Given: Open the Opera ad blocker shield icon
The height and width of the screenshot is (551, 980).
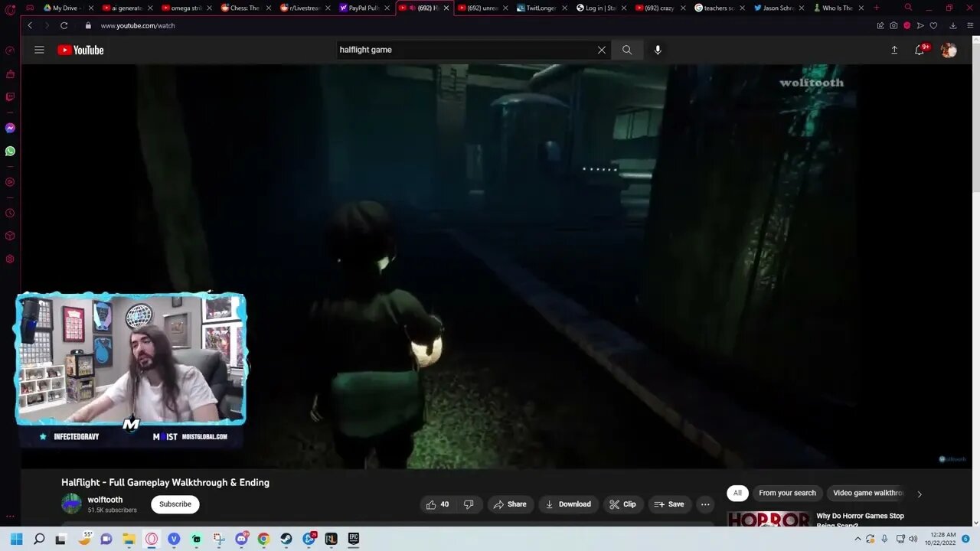Looking at the screenshot, I should click(x=907, y=25).
